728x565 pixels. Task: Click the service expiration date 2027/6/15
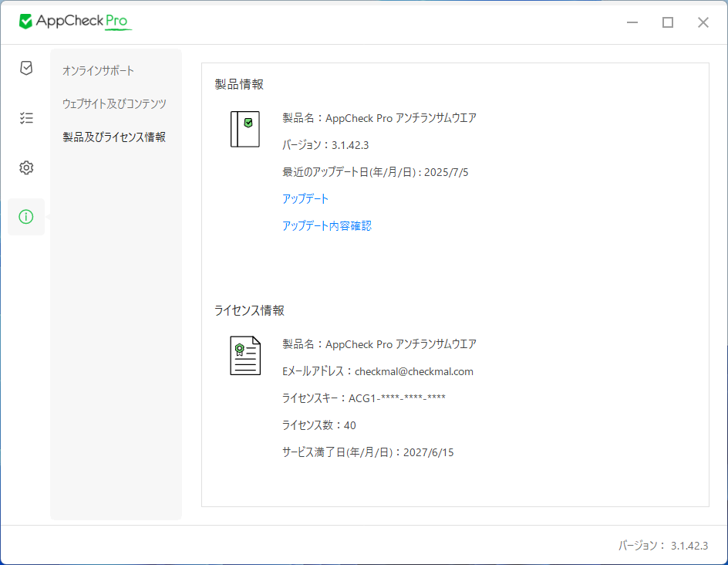coord(429,452)
